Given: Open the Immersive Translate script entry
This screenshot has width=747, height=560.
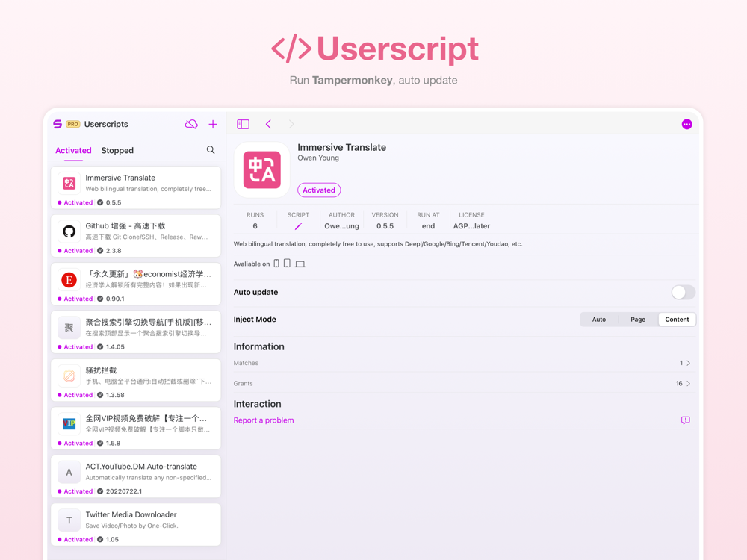Looking at the screenshot, I should [x=136, y=187].
